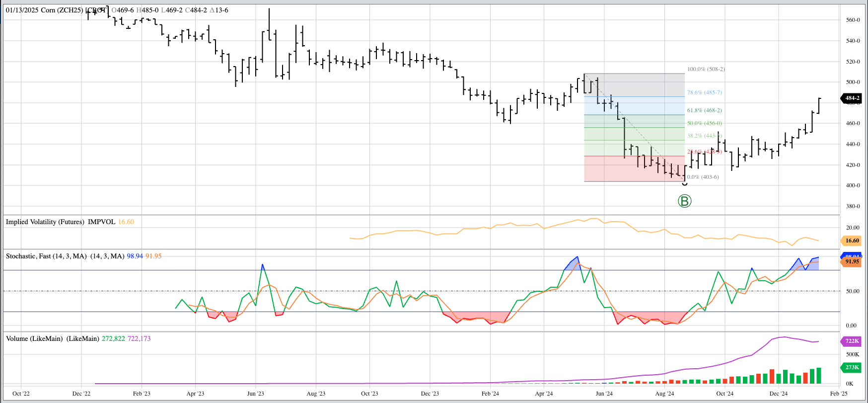The height and width of the screenshot is (403, 868).
Task: Click the small circle marker at the chart low
Action: point(685,184)
